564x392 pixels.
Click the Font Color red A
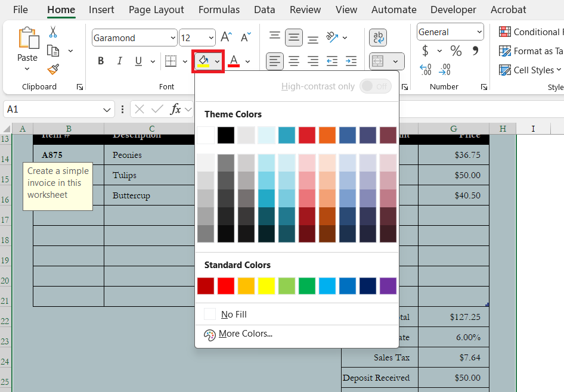(234, 61)
